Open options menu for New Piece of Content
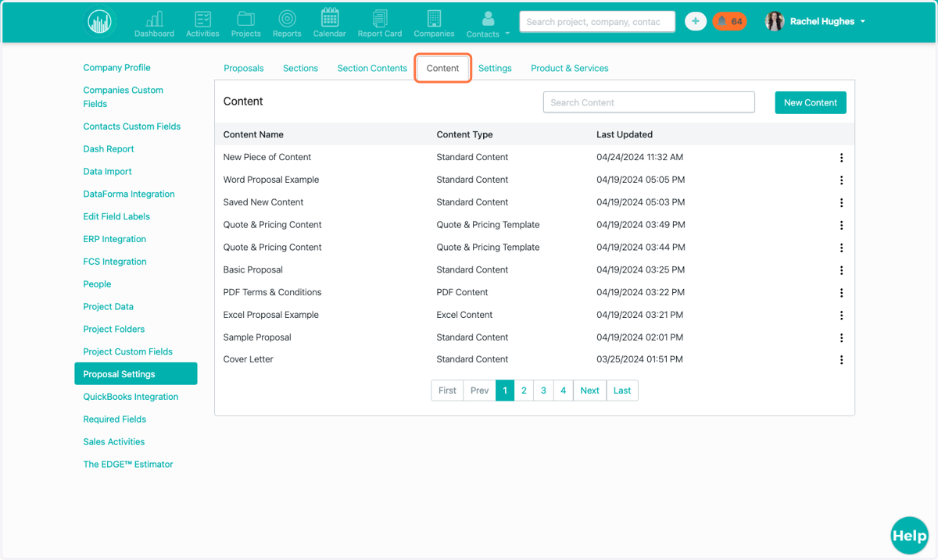This screenshot has height=560, width=938. tap(841, 158)
